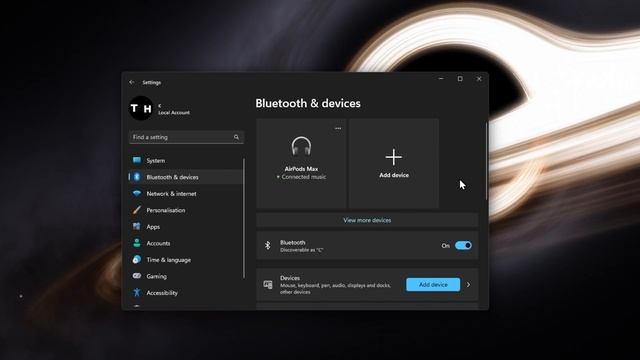The height and width of the screenshot is (360, 640).
Task: Click the search magnifier icon
Action: point(236,137)
